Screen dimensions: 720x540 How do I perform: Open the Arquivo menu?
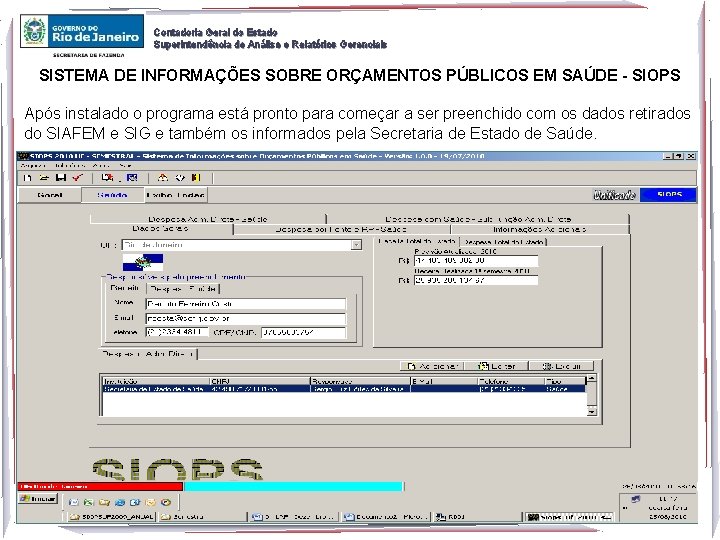[x=33, y=165]
